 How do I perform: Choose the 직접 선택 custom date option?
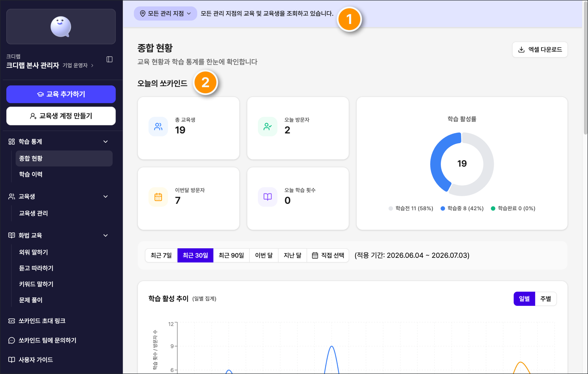328,255
